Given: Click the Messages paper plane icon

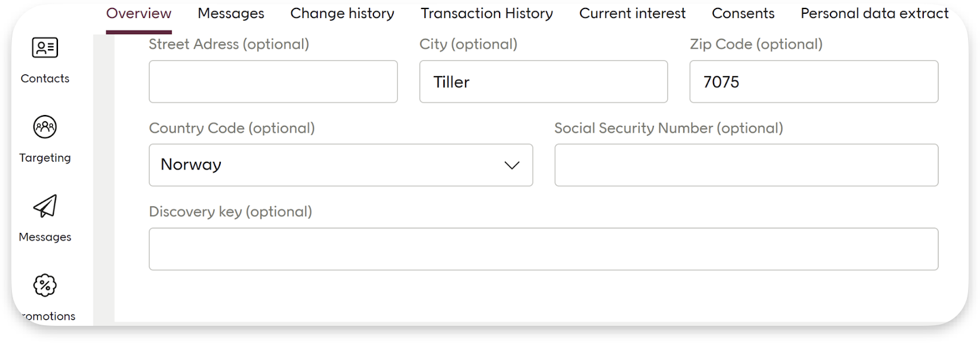Looking at the screenshot, I should click(45, 206).
